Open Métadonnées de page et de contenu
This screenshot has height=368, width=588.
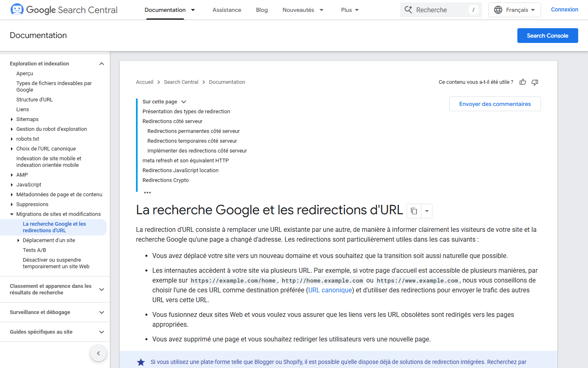[59, 195]
